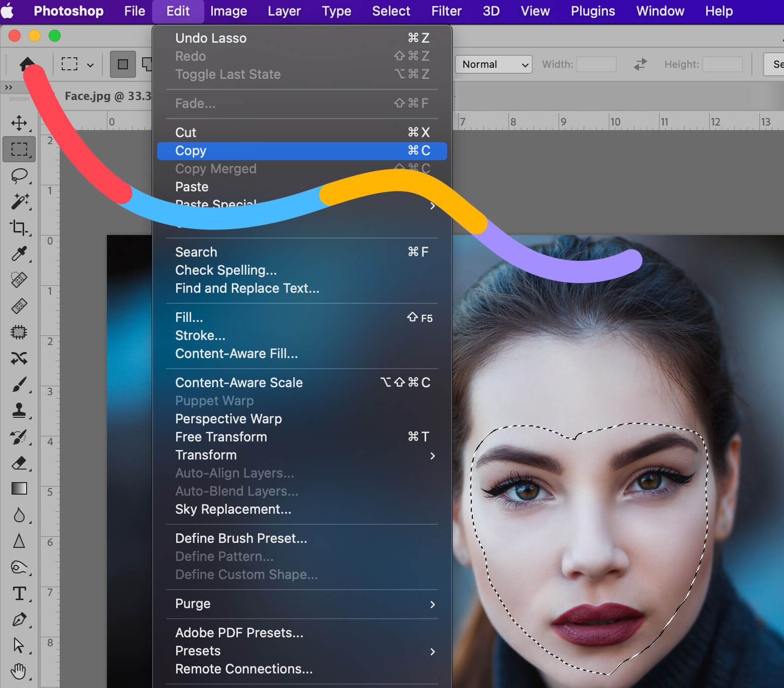Viewport: 784px width, 688px height.
Task: Open the Normal style dropdown
Action: click(493, 64)
